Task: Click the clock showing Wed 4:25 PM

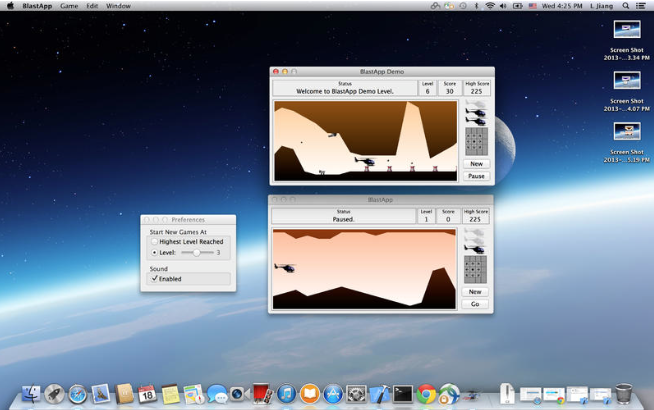Action: tap(561, 6)
